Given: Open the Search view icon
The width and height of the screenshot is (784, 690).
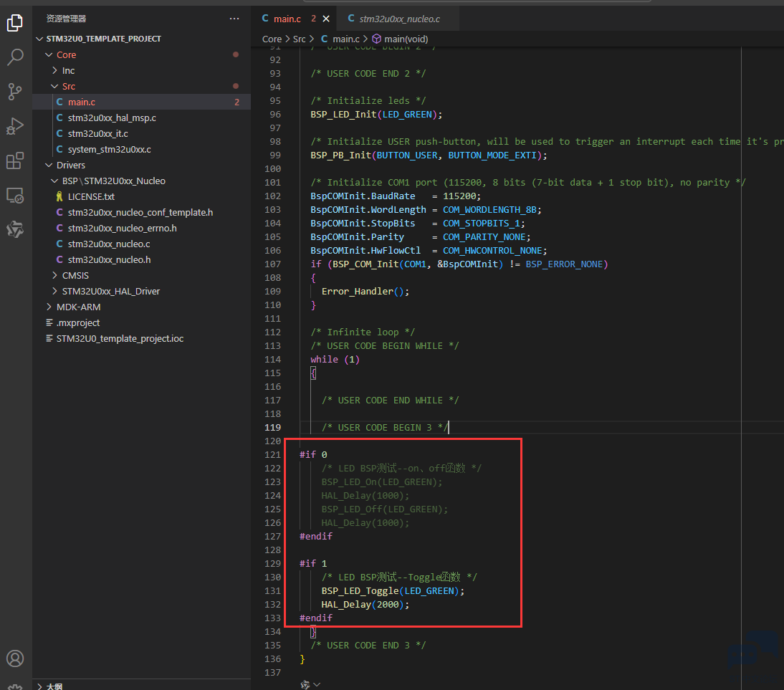Looking at the screenshot, I should point(15,57).
